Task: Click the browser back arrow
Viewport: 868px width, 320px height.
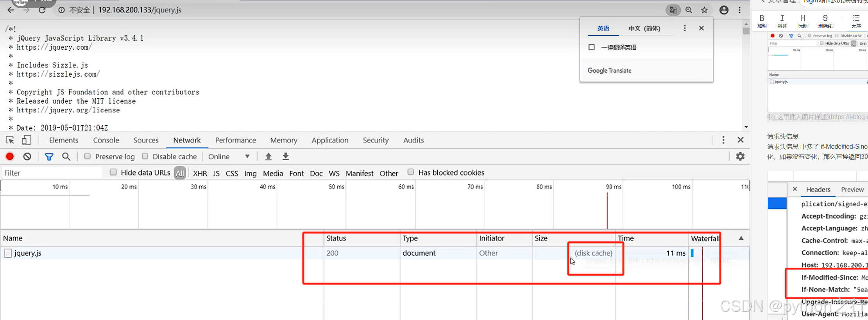Action: pyautogui.click(x=11, y=10)
